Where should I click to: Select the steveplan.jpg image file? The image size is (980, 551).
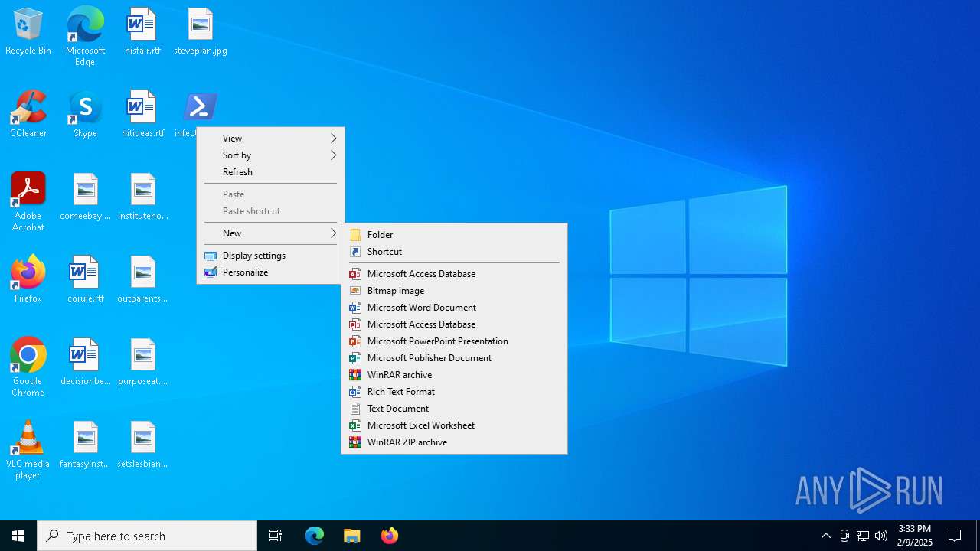coord(201,32)
